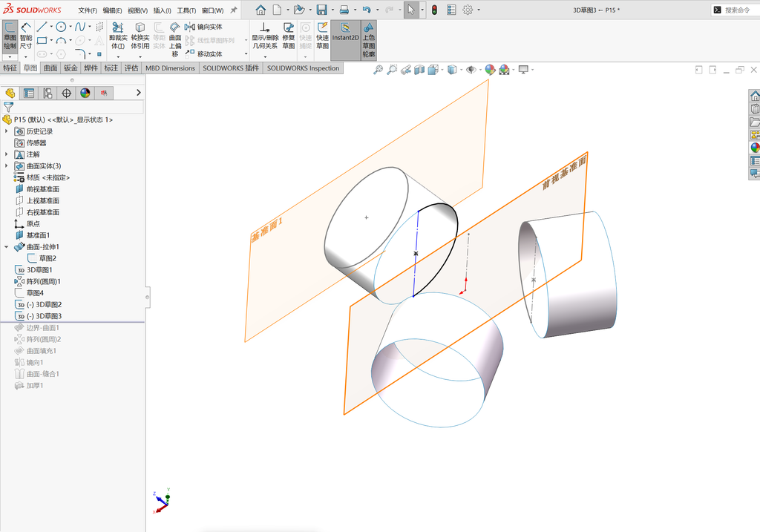Open the DisplayManager tab icon

[x=85, y=93]
